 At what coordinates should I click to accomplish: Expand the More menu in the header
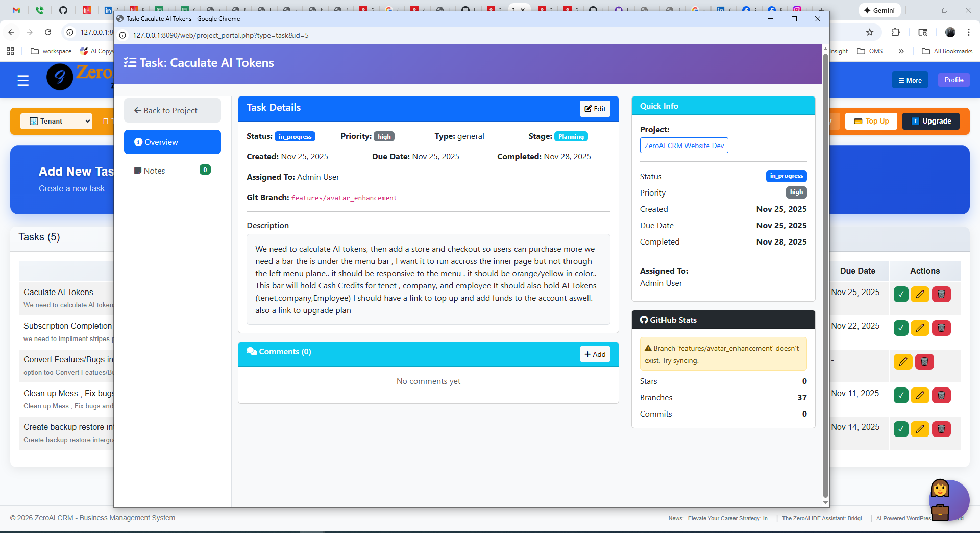910,80
